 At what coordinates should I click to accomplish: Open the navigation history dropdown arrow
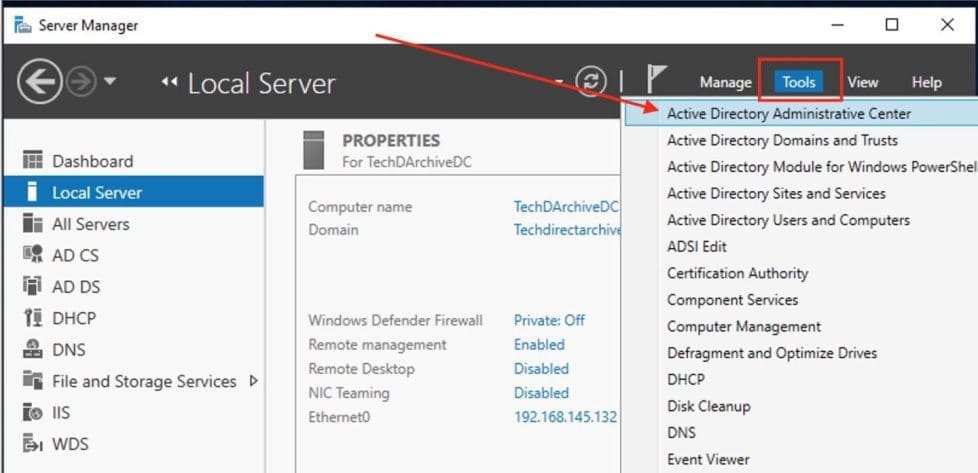pos(110,82)
